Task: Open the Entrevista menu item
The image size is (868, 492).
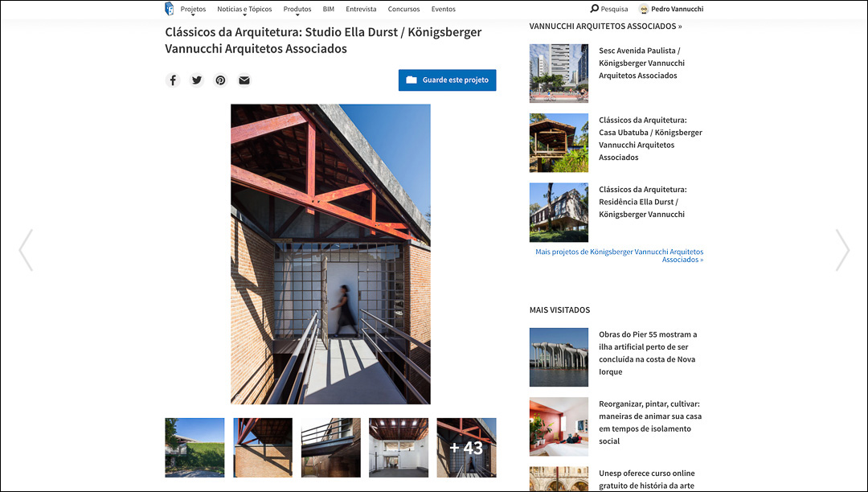Action: [361, 9]
